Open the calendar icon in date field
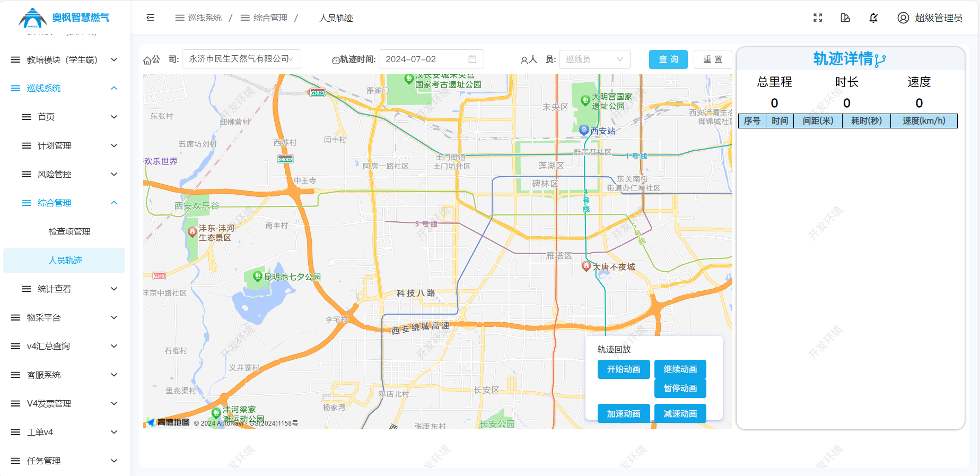980x476 pixels. click(x=472, y=59)
